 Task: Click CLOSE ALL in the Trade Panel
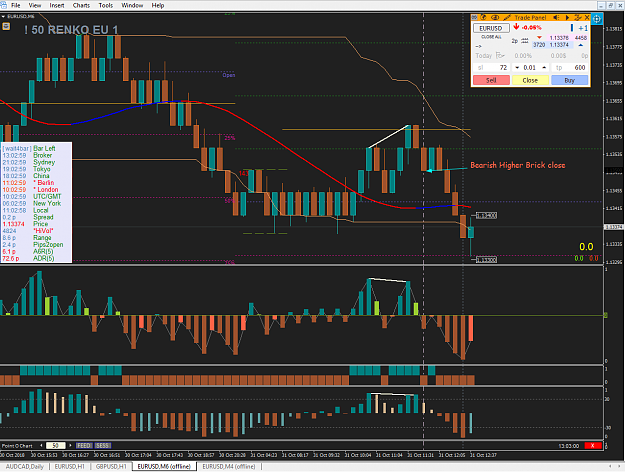[x=491, y=37]
